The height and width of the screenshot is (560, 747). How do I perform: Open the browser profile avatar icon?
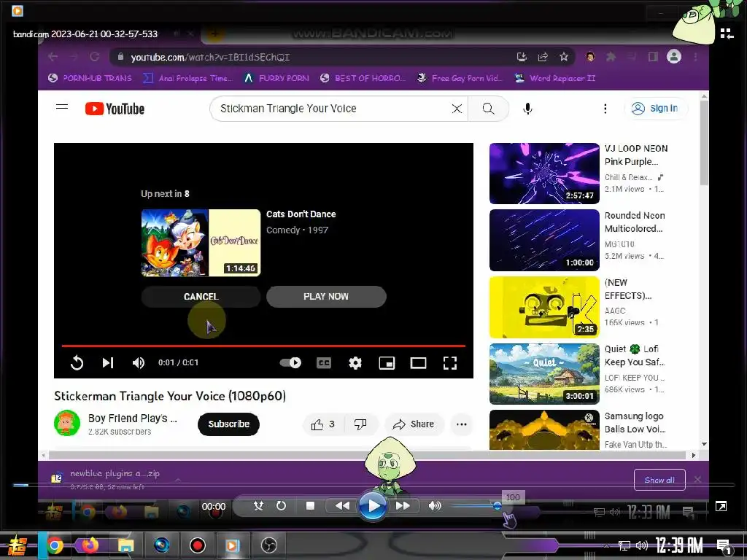click(x=673, y=57)
